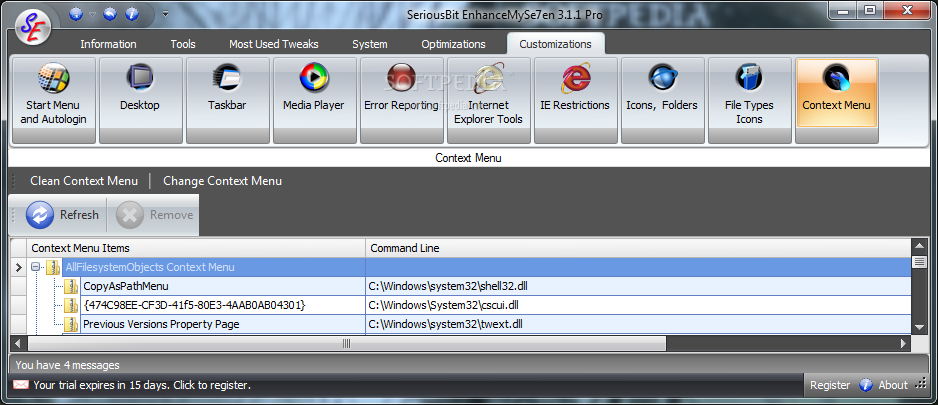
Task: Select the Customizations tab
Action: pyautogui.click(x=555, y=44)
